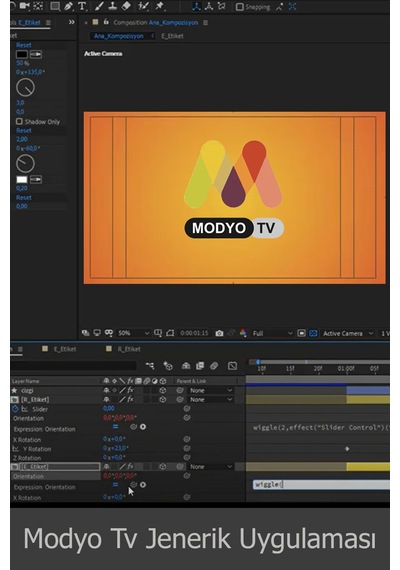The height and width of the screenshot is (570, 400).
Task: Open the Parent dropdown for the E_Etiket layer
Action: pos(210,467)
